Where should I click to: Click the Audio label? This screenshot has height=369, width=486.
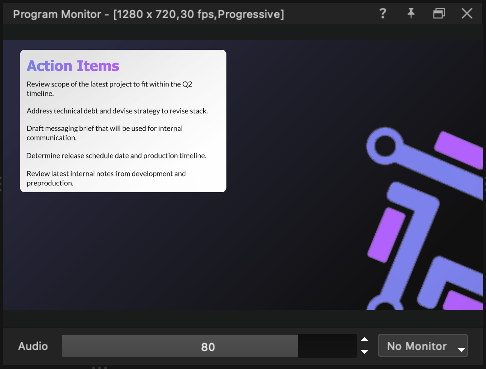click(33, 346)
